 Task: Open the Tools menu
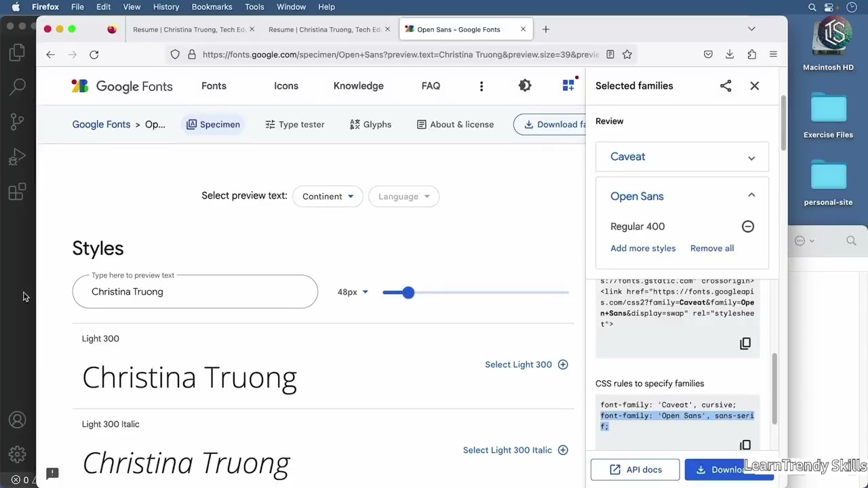point(255,7)
